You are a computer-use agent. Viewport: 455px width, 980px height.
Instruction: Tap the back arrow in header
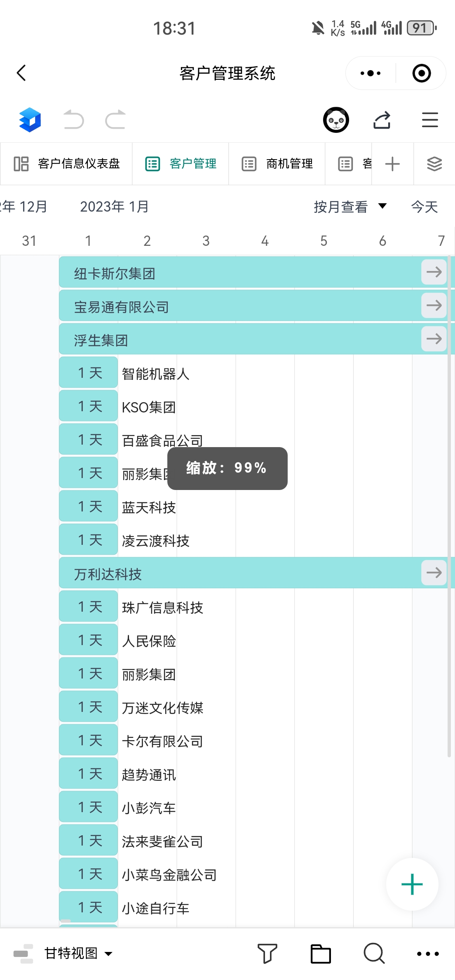[x=21, y=73]
